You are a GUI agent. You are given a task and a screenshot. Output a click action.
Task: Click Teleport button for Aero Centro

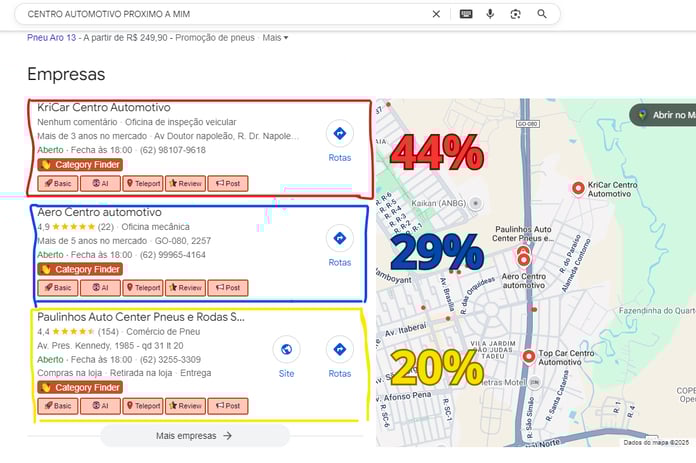click(x=143, y=288)
